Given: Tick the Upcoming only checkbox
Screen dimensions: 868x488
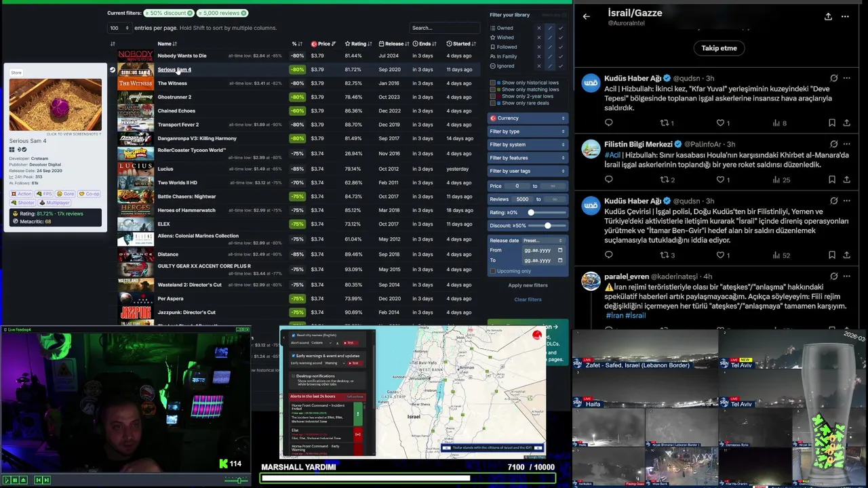Looking at the screenshot, I should (x=493, y=271).
